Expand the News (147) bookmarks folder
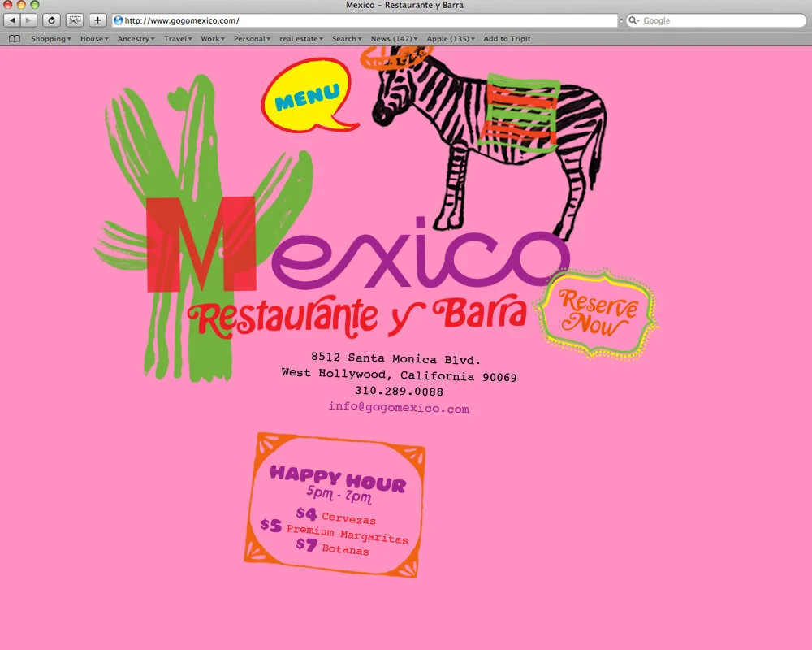Viewport: 812px width, 650px height. [x=394, y=38]
